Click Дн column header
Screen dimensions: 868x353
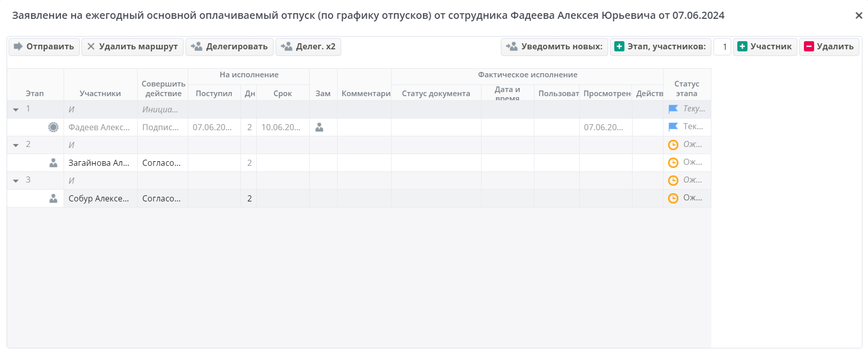click(249, 94)
